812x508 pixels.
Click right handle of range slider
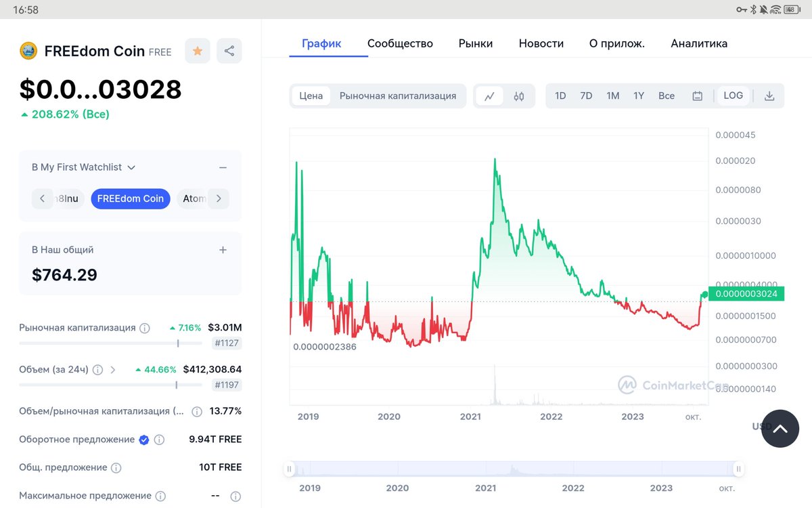coord(739,469)
